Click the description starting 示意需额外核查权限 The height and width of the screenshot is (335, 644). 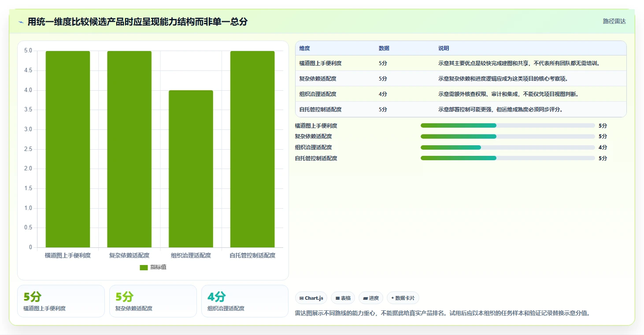[508, 94]
